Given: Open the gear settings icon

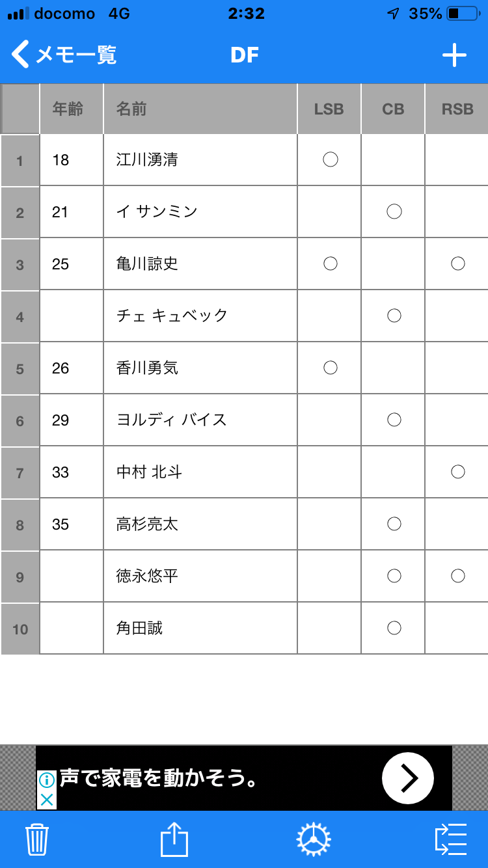Looking at the screenshot, I should tap(313, 839).
